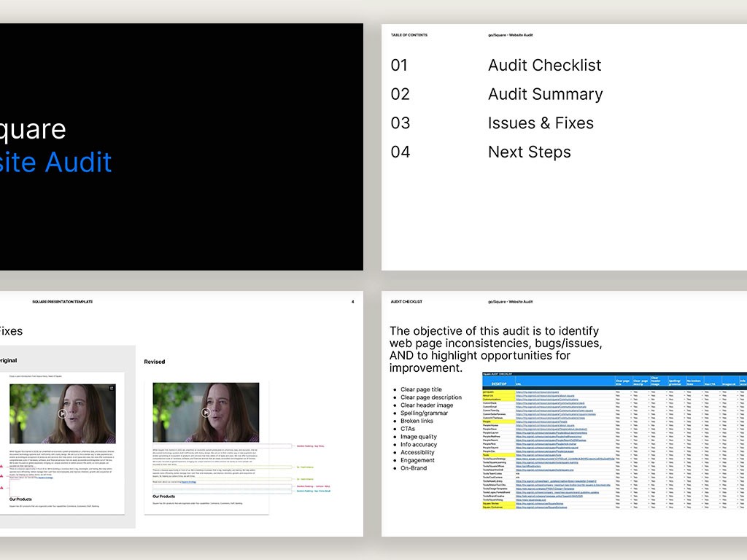Select the 'Clear page description' bullet

pos(431,397)
